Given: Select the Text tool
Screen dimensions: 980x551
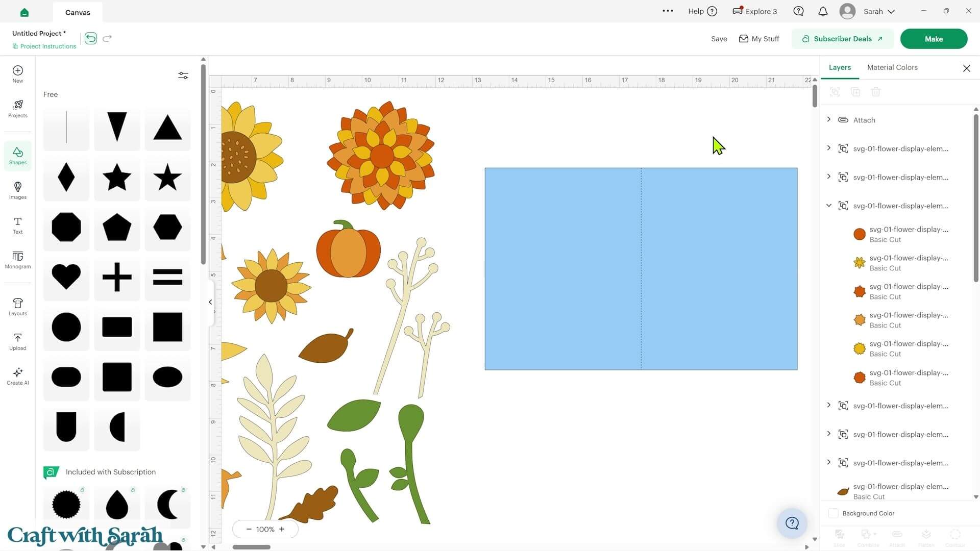Looking at the screenshot, I should coord(17,225).
